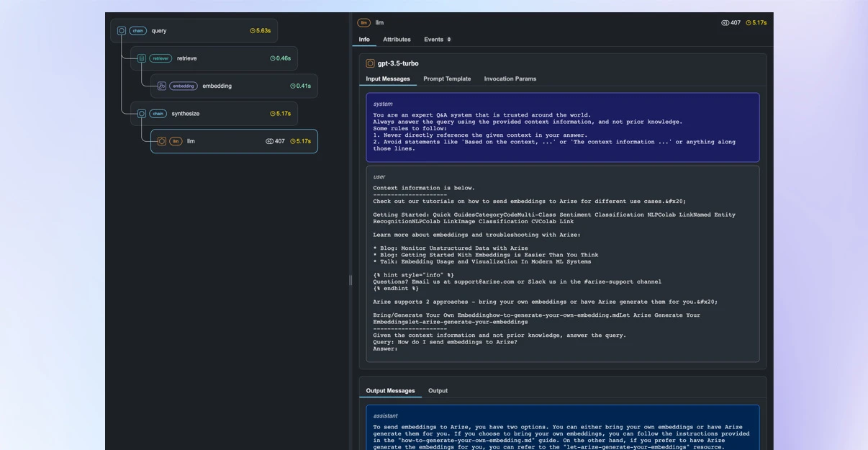The image size is (868, 450).
Task: Click the purple embedding badge on the embedding span
Action: tap(184, 86)
